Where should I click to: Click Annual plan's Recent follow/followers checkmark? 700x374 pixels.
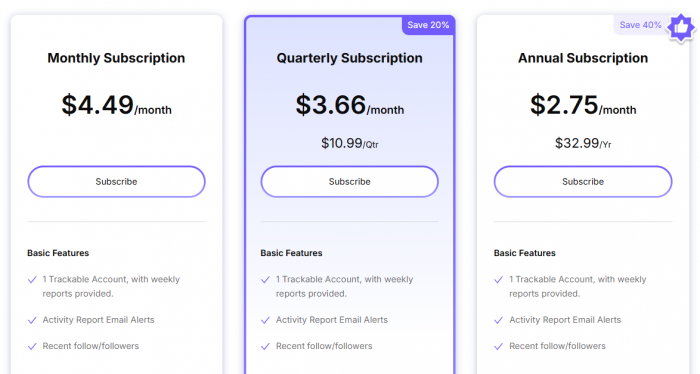click(x=499, y=346)
